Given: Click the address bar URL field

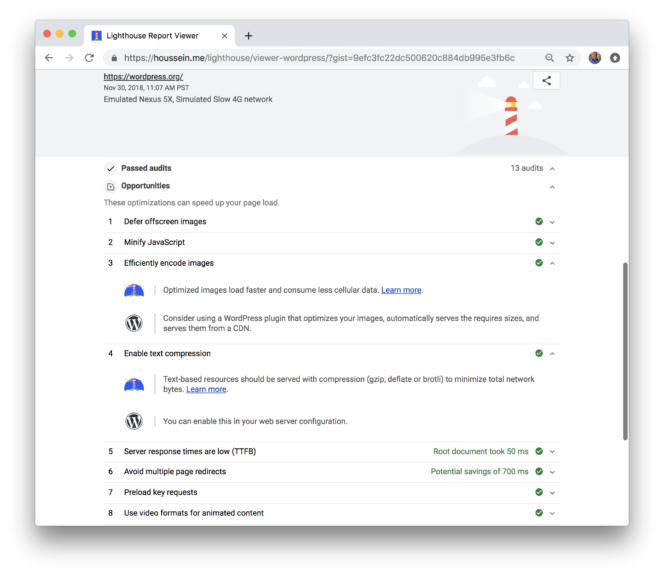Looking at the screenshot, I should [x=320, y=58].
